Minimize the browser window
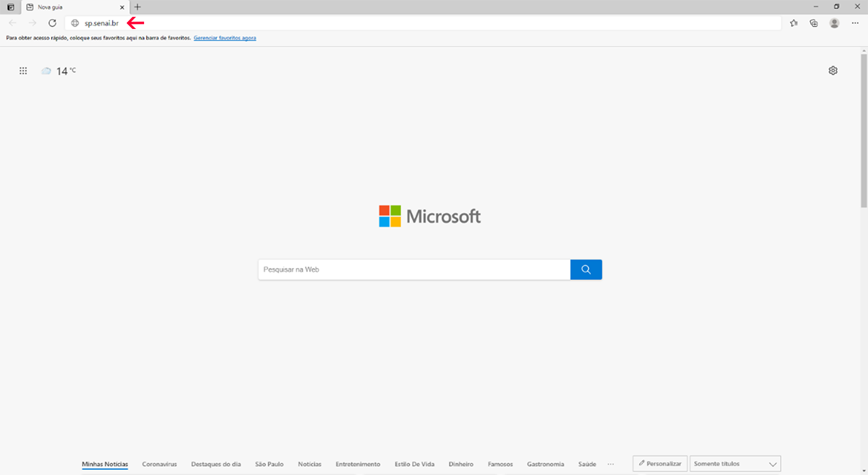The image size is (868, 475). (816, 7)
